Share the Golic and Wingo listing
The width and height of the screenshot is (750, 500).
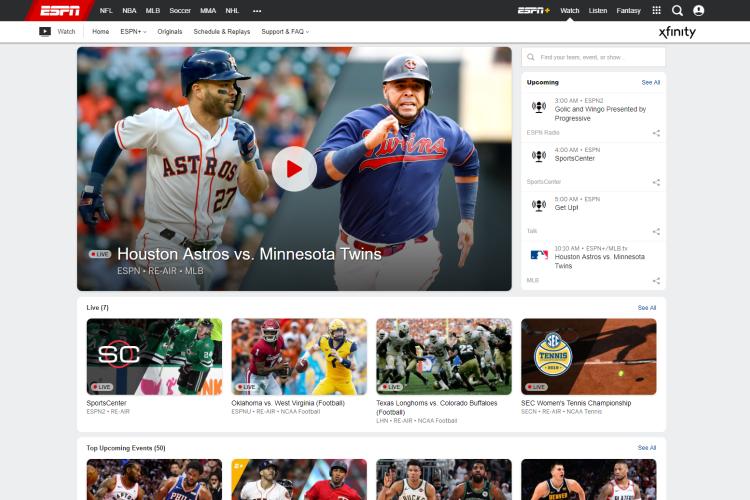pyautogui.click(x=656, y=133)
